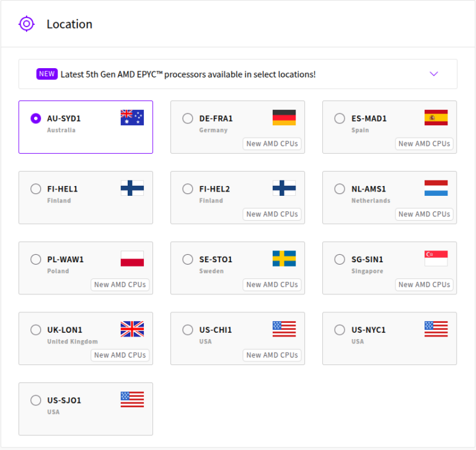Click the Sweden flag icon

(284, 258)
